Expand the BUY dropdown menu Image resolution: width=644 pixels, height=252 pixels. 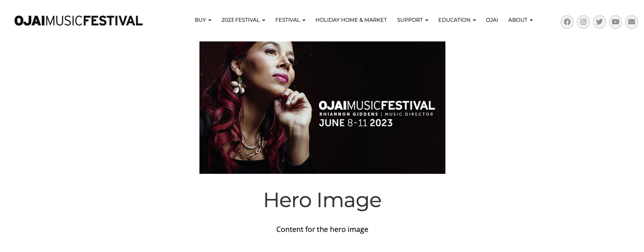(x=203, y=20)
